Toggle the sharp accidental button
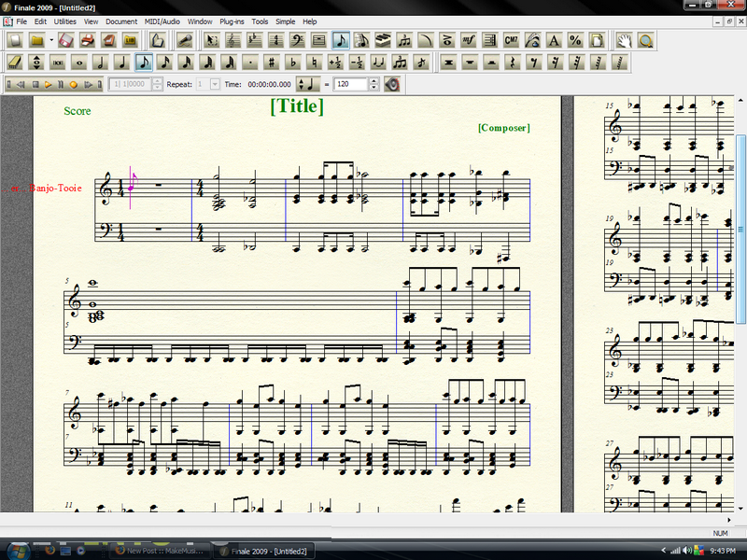The width and height of the screenshot is (747, 560). 272,63
